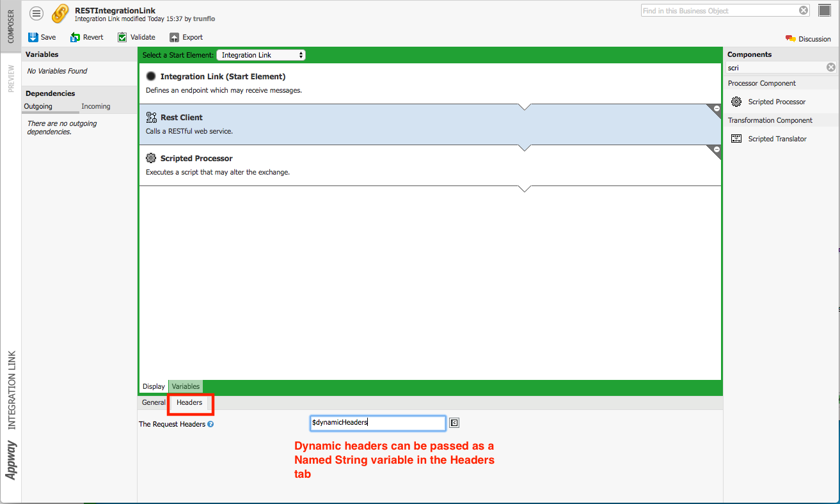Image resolution: width=840 pixels, height=504 pixels.
Task: Export the integration link
Action: [186, 37]
